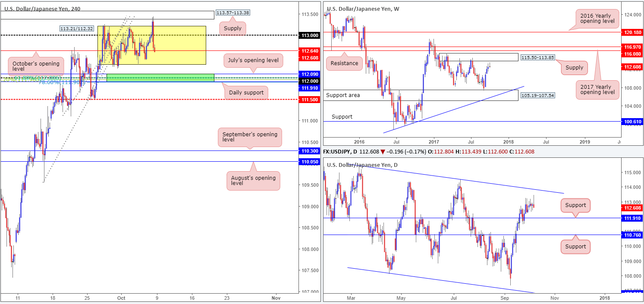Select the Daily support callout
This screenshot has height=304, width=644.
coord(247,93)
